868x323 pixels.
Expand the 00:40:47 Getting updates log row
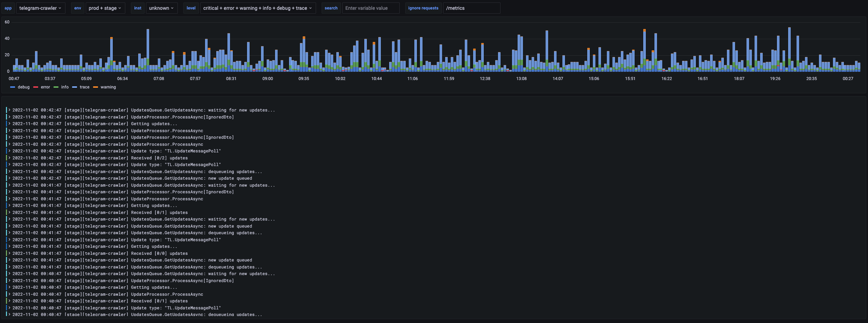pyautogui.click(x=9, y=287)
